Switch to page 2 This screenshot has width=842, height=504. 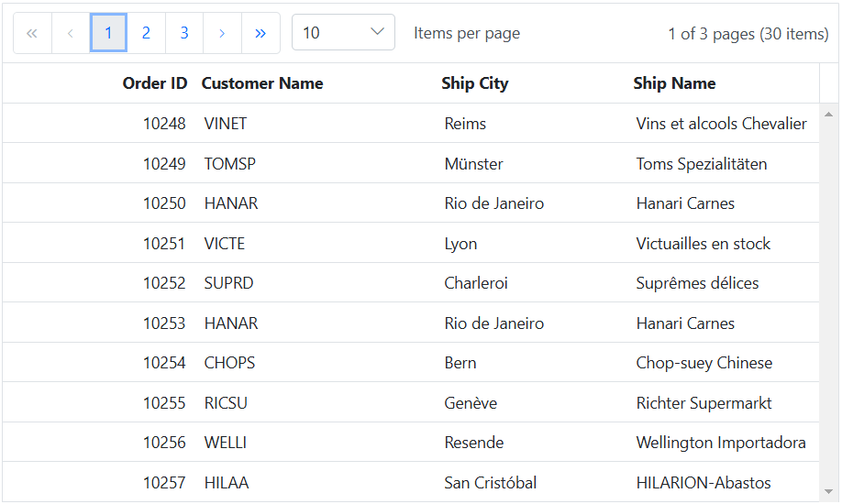point(146,33)
